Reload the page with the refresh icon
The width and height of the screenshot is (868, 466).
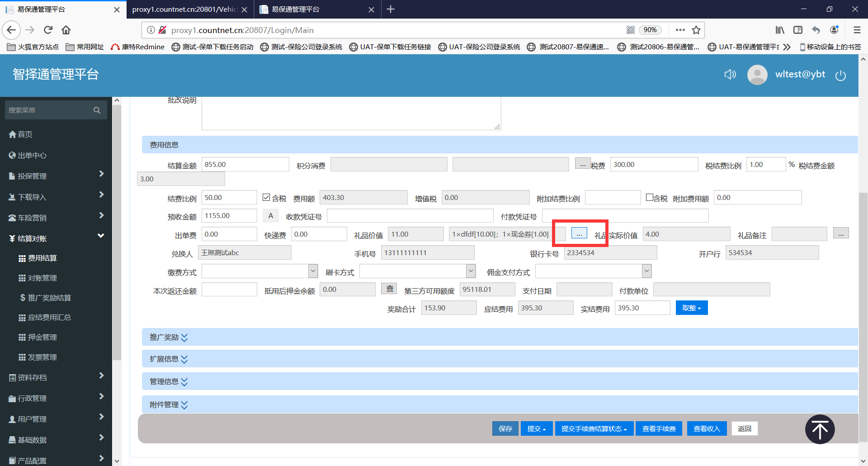[x=48, y=30]
